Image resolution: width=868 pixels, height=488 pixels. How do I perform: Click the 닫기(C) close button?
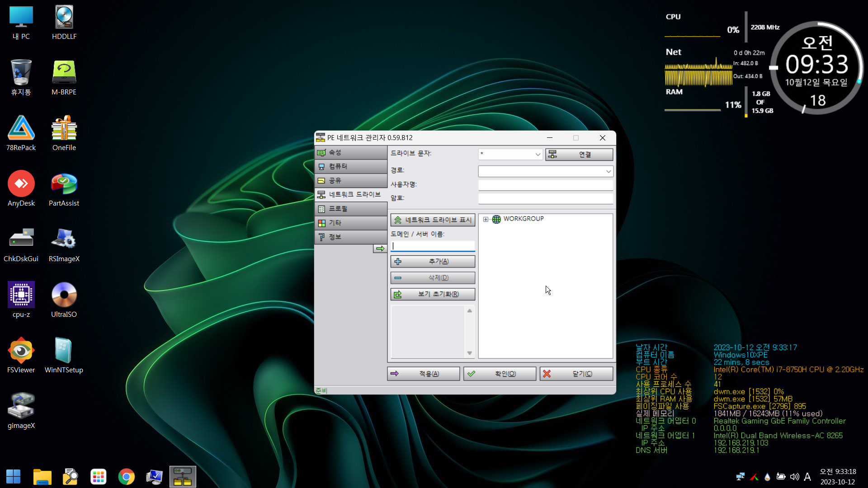576,374
